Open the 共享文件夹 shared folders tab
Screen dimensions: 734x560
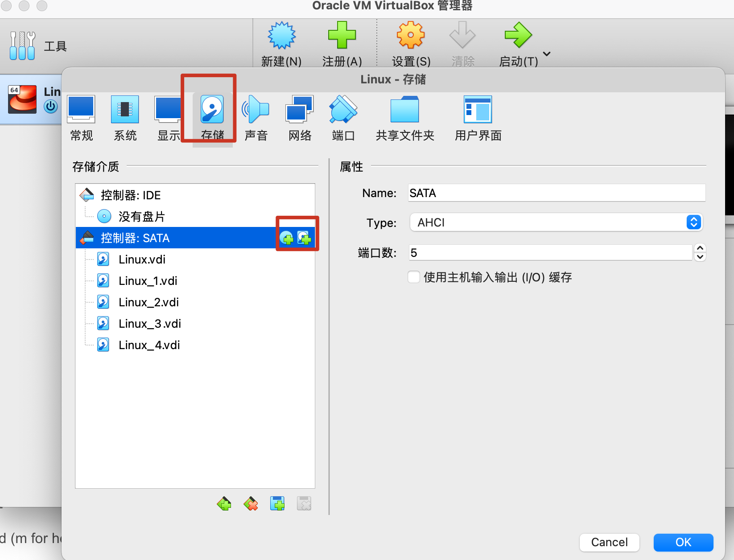(405, 118)
